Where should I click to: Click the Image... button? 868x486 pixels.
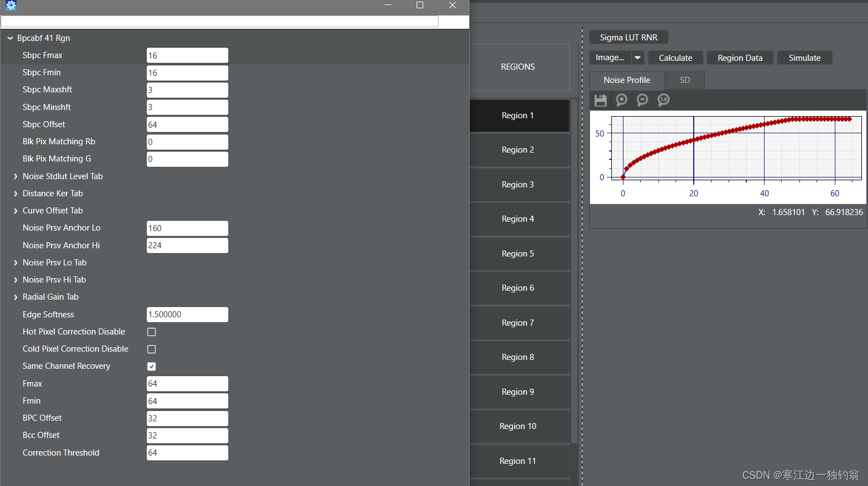(610, 58)
